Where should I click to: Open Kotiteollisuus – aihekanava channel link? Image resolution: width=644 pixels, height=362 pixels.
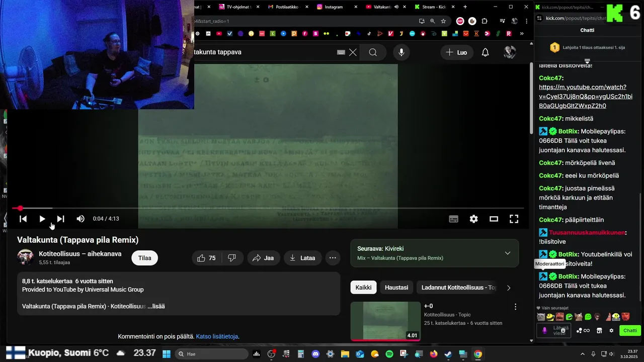pyautogui.click(x=80, y=254)
